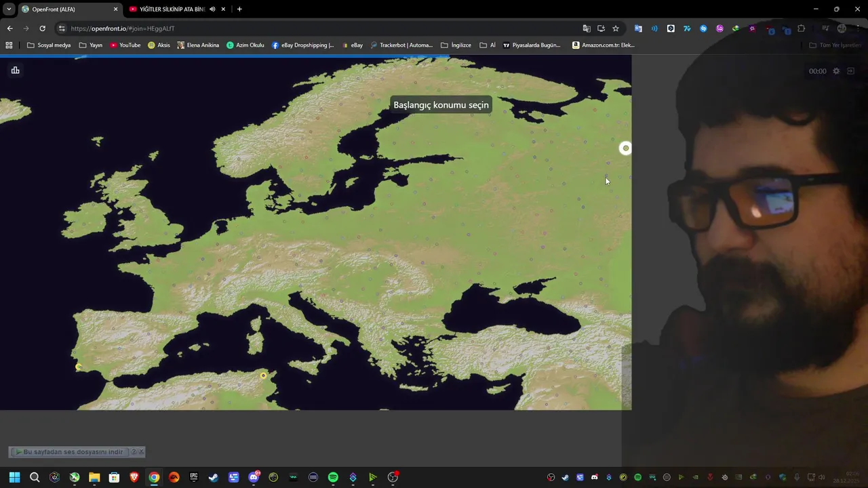Screen dimensions: 868x488
Task: Open game settings gear icon
Action: [836, 71]
